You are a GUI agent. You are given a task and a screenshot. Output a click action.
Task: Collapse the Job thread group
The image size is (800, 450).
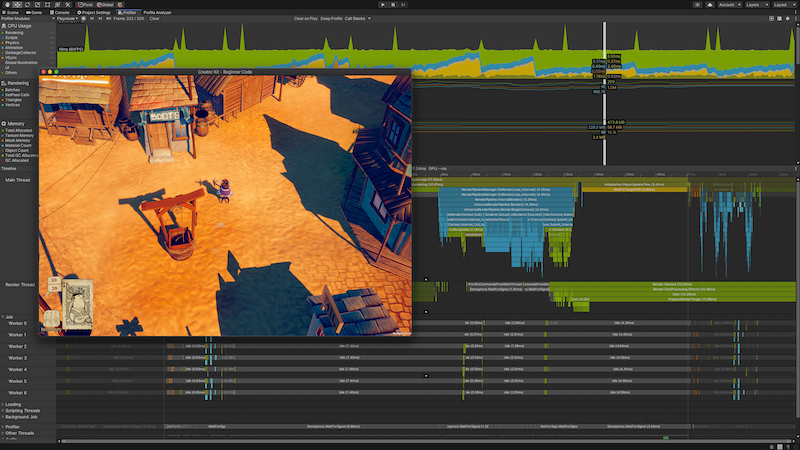(x=4, y=318)
